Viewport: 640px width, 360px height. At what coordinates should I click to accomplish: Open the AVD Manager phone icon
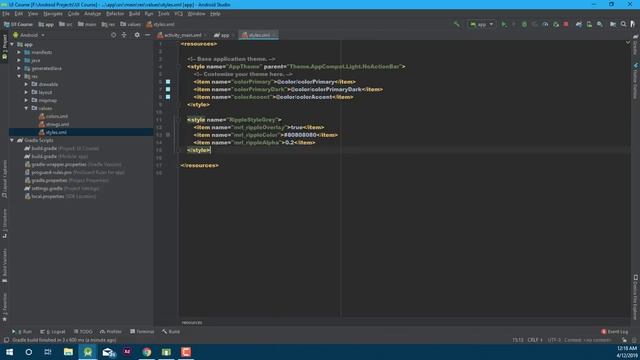[x=589, y=24]
